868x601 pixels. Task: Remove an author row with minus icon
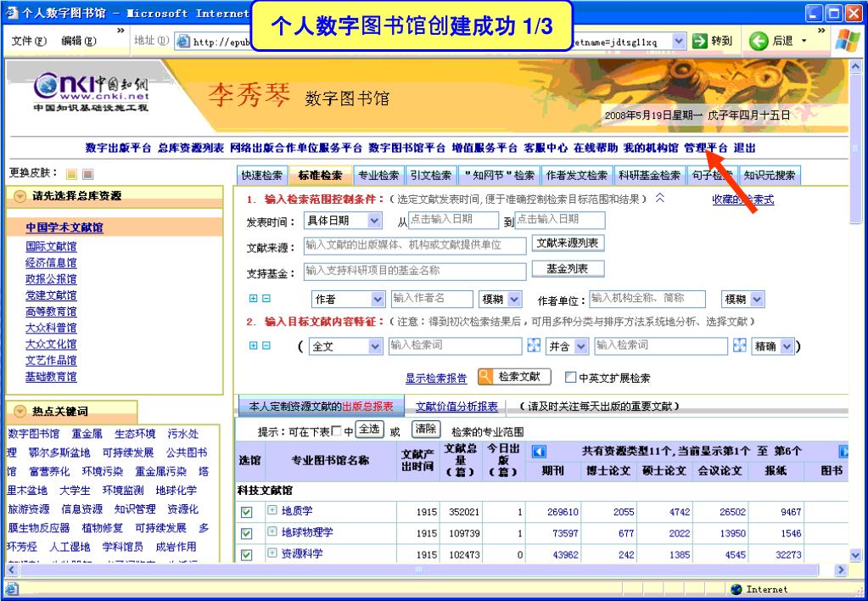(266, 299)
